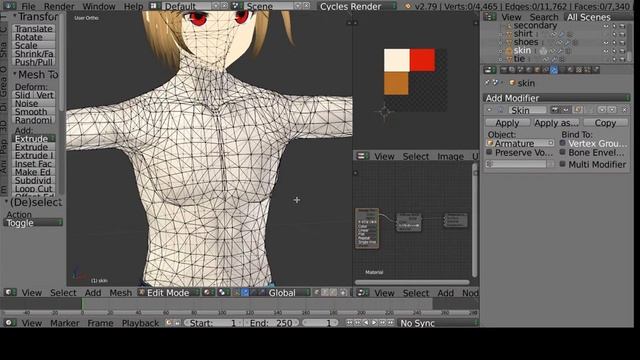This screenshot has width=640, height=360.
Task: Click the Inset Faces button
Action: click(x=34, y=164)
